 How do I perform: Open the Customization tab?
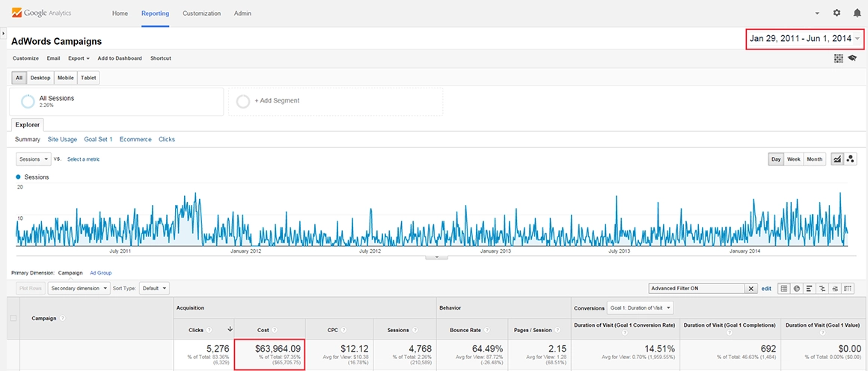201,13
